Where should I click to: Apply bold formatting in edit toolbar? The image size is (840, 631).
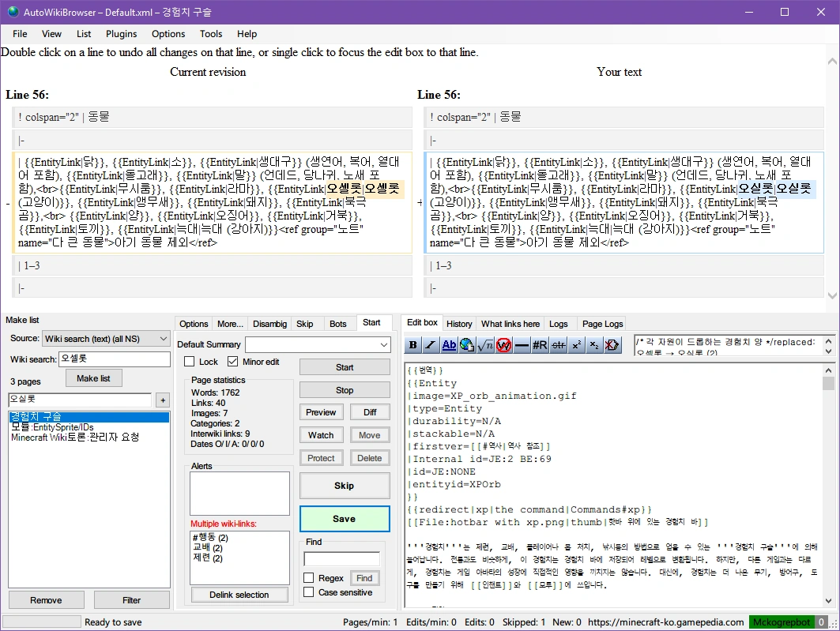pos(413,345)
